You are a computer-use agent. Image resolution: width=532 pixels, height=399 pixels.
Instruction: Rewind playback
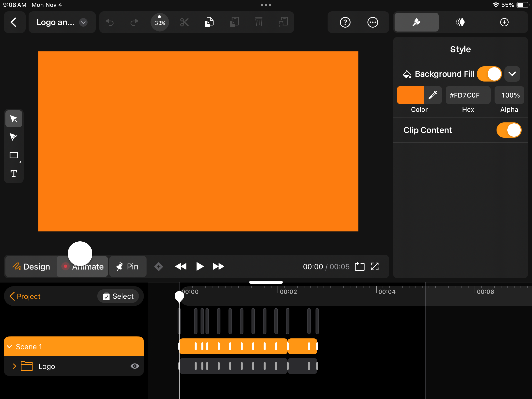181,266
